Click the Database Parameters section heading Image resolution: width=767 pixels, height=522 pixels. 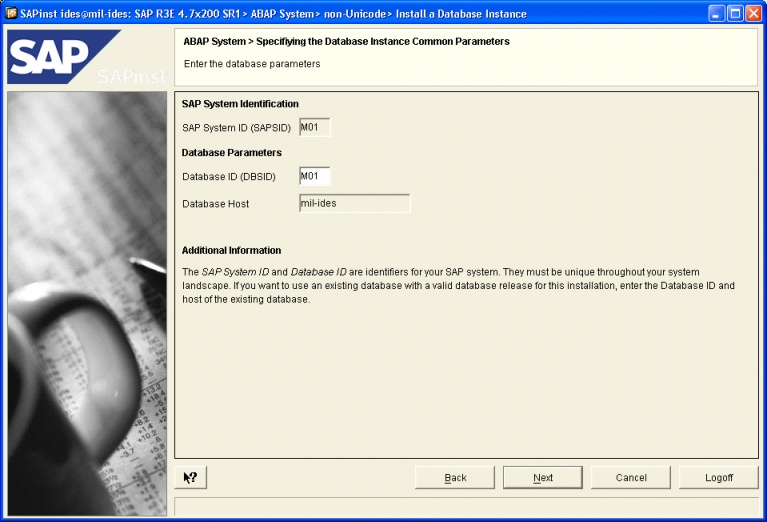tap(231, 153)
